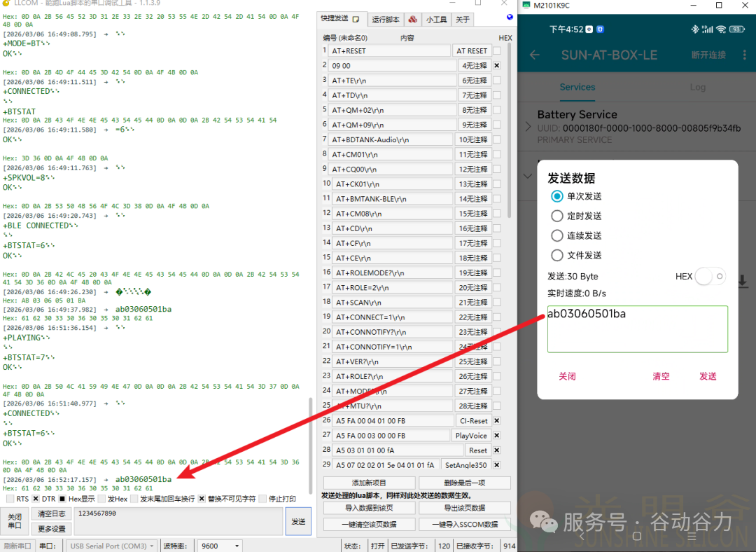Click the blue globe icon in LLCOM
756x552 pixels.
coord(509,18)
